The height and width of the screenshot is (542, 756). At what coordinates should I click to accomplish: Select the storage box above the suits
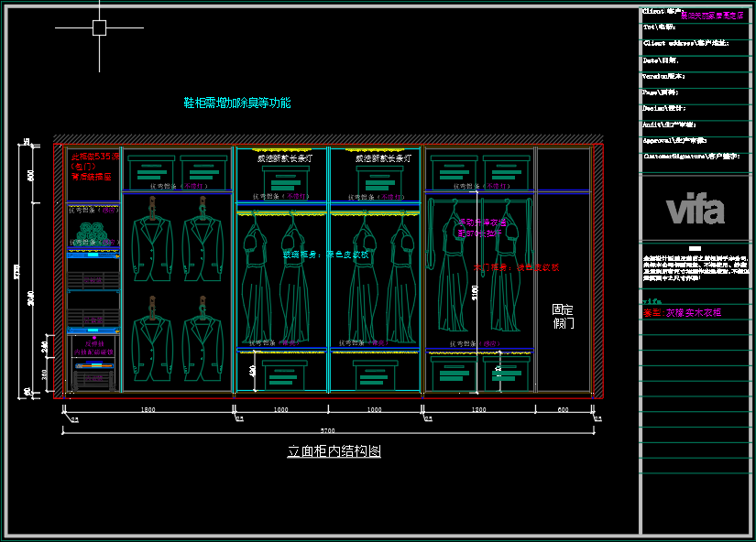point(152,171)
